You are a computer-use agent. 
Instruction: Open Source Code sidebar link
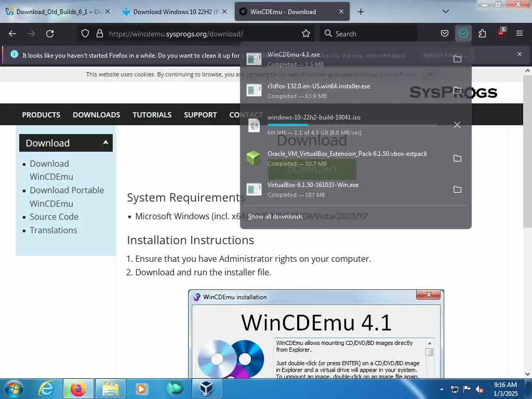[x=54, y=217]
